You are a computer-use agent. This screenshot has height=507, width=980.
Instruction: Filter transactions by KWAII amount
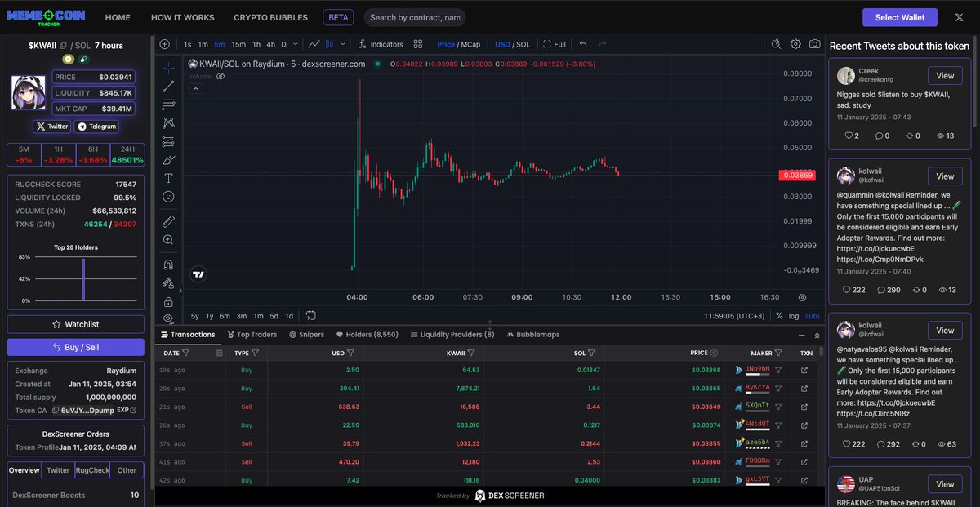tap(473, 354)
